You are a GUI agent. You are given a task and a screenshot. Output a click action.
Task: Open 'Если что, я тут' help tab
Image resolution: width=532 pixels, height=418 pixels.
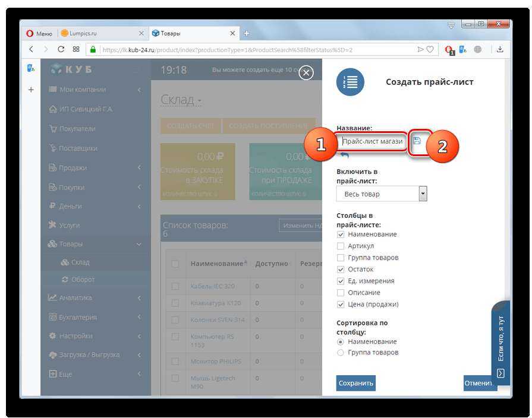coord(500,343)
